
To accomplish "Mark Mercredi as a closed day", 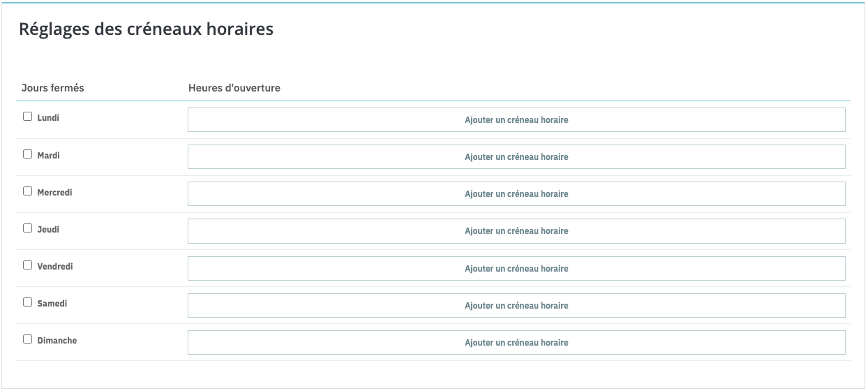I will [28, 191].
